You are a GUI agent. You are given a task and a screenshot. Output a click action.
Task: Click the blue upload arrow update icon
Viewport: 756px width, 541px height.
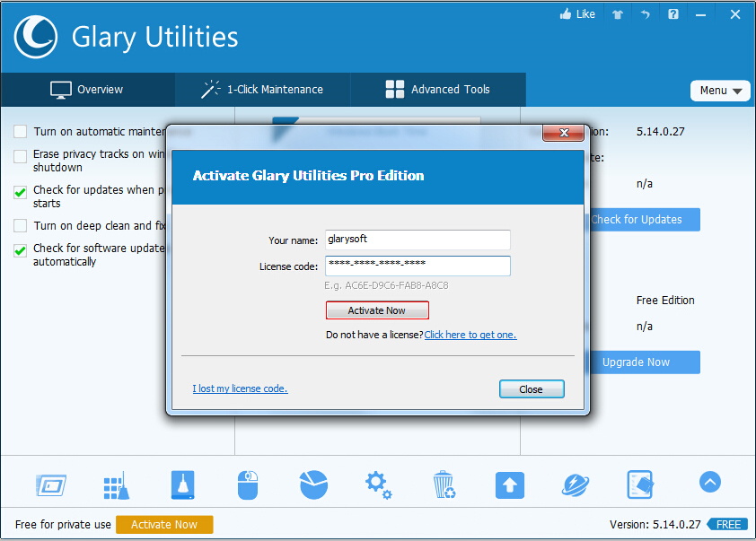click(x=509, y=484)
